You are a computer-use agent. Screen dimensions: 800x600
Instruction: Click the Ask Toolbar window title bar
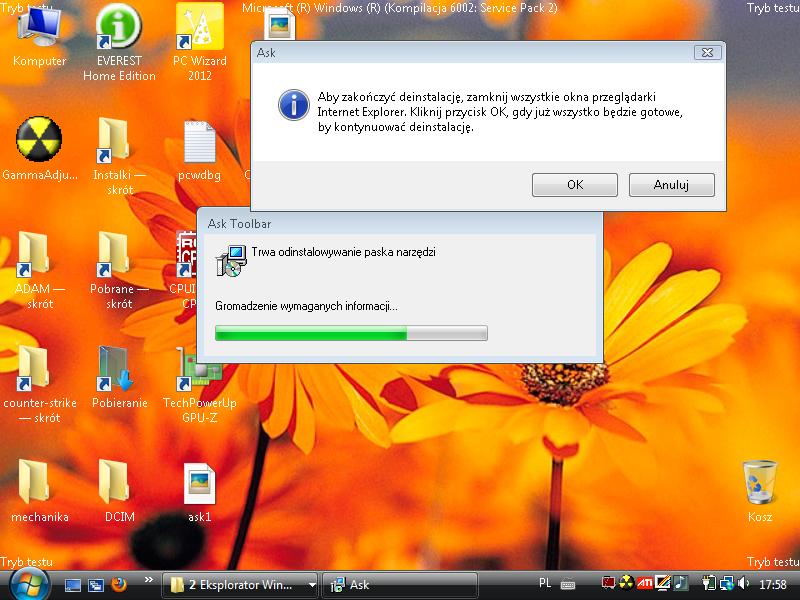(400, 223)
